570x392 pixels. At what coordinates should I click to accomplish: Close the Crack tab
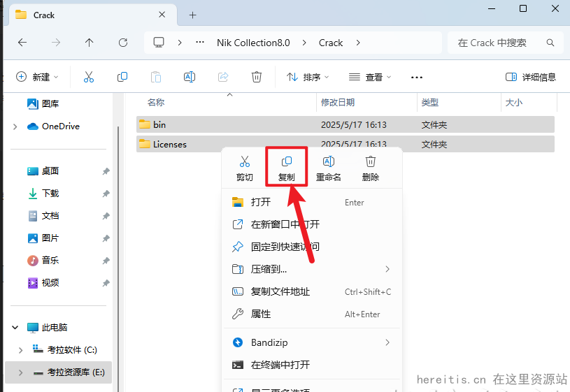(162, 15)
